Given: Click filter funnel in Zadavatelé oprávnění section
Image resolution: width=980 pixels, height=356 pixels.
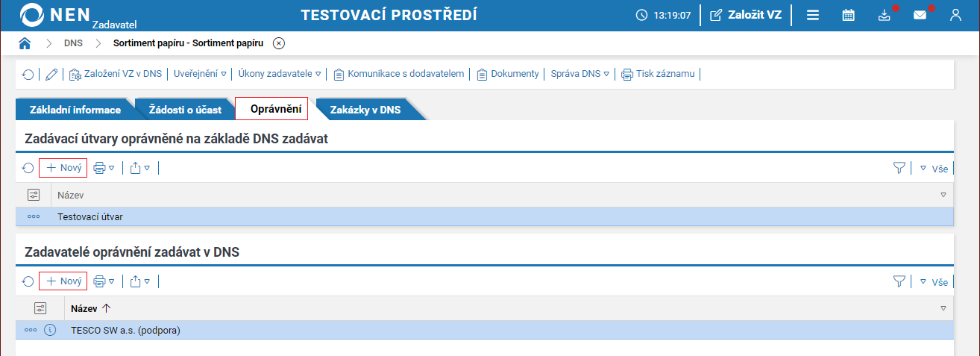Looking at the screenshot, I should coord(899,281).
